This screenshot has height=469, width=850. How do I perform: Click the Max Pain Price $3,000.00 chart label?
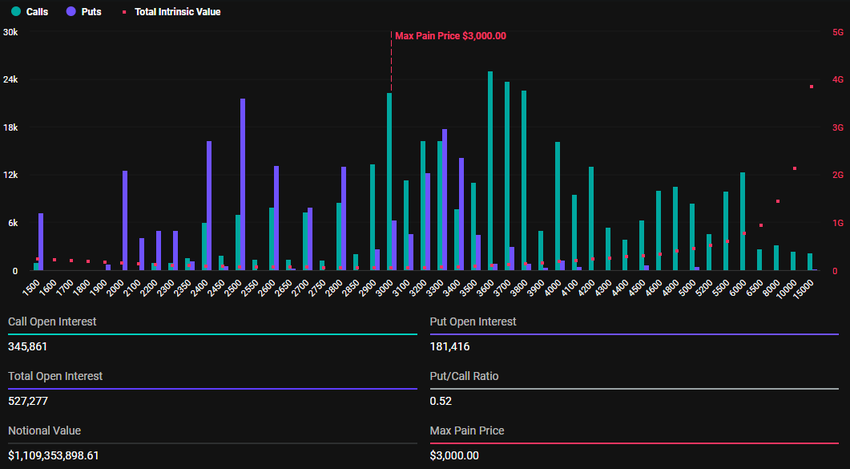click(x=450, y=36)
